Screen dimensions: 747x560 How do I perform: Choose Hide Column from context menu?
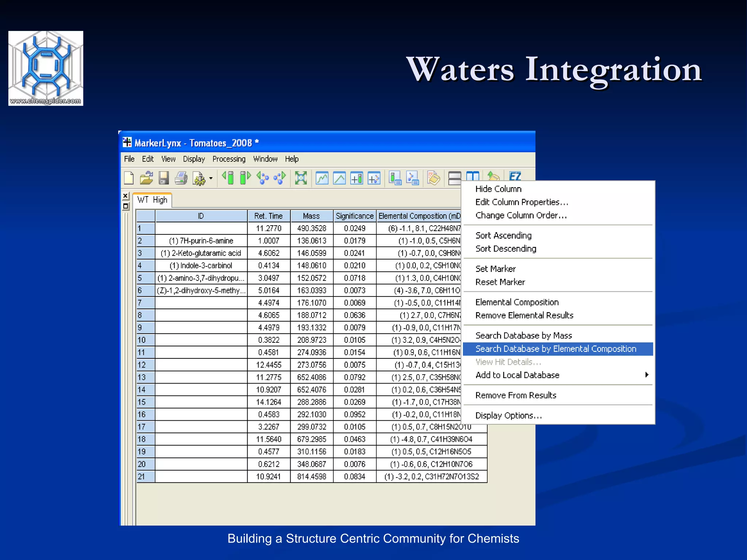point(498,189)
